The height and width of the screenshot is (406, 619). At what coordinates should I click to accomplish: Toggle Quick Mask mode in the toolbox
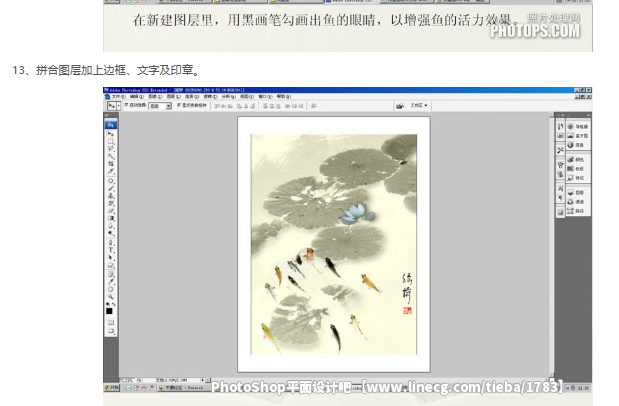[111, 322]
